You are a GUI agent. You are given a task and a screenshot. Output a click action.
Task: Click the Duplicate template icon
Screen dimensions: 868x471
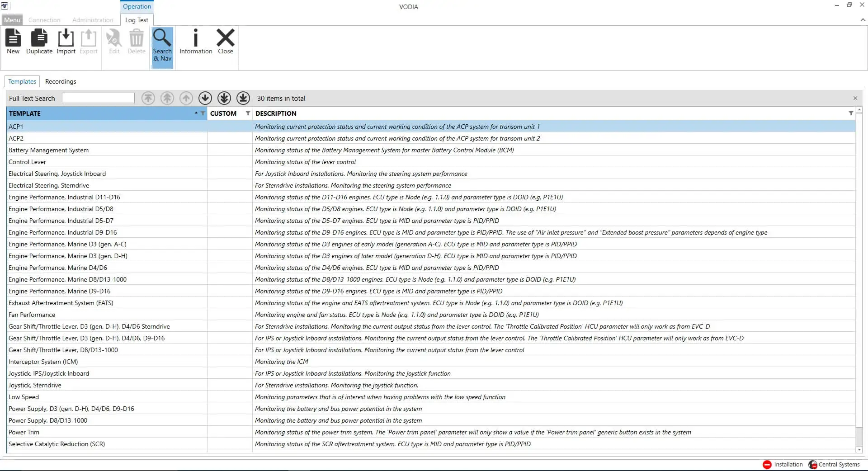click(x=39, y=42)
